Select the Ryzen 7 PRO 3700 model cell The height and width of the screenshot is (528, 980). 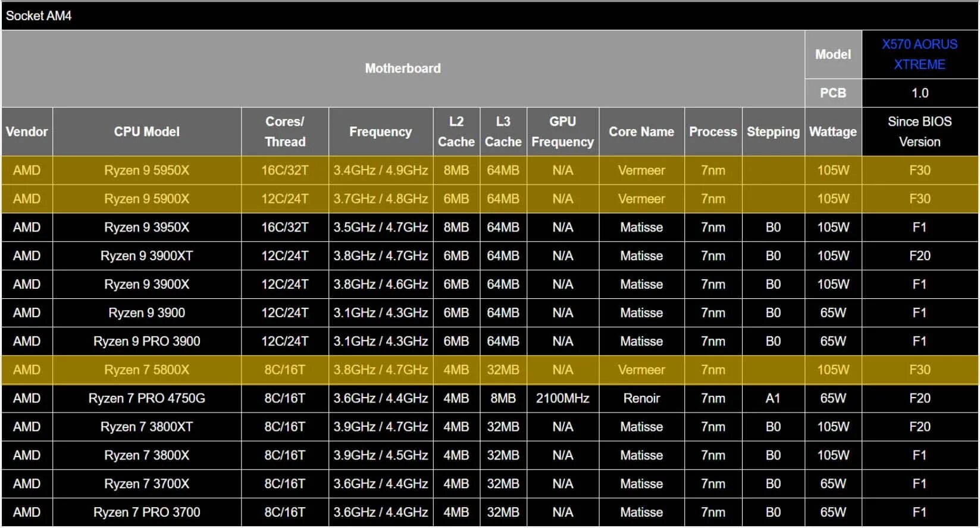(x=147, y=513)
